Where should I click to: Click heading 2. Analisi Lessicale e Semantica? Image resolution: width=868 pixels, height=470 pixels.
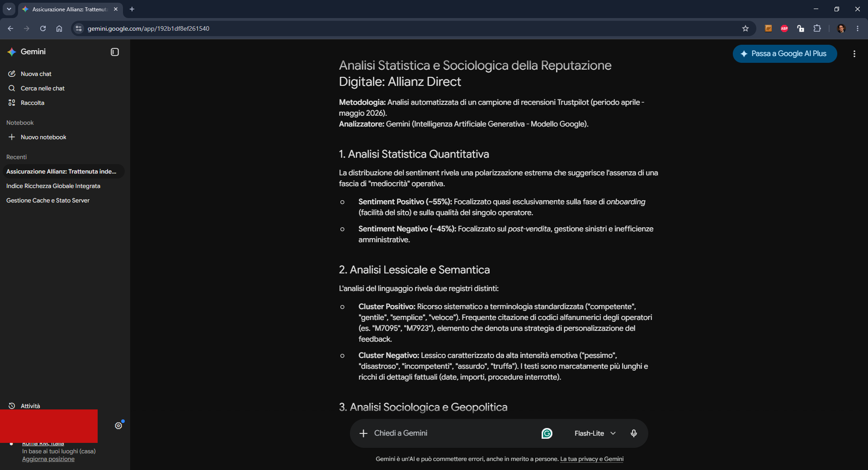coord(415,270)
